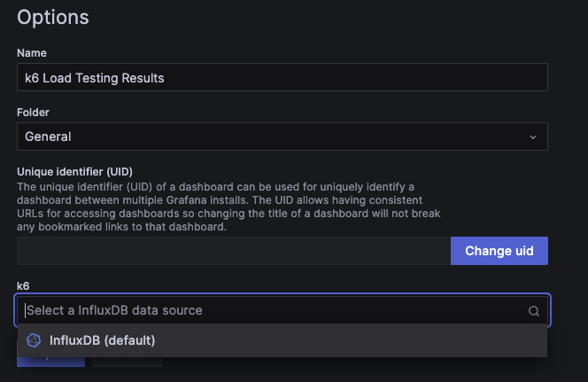Select InfluxDB (default) from the list
Viewport: 588px width, 382px height.
pyautogui.click(x=282, y=340)
